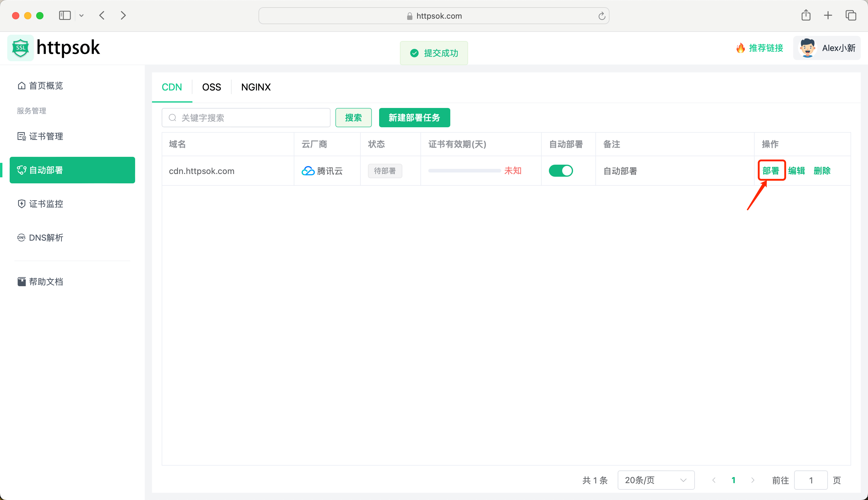
Task: Disable auto-deploy for cdn.httpsok.com
Action: tap(561, 171)
